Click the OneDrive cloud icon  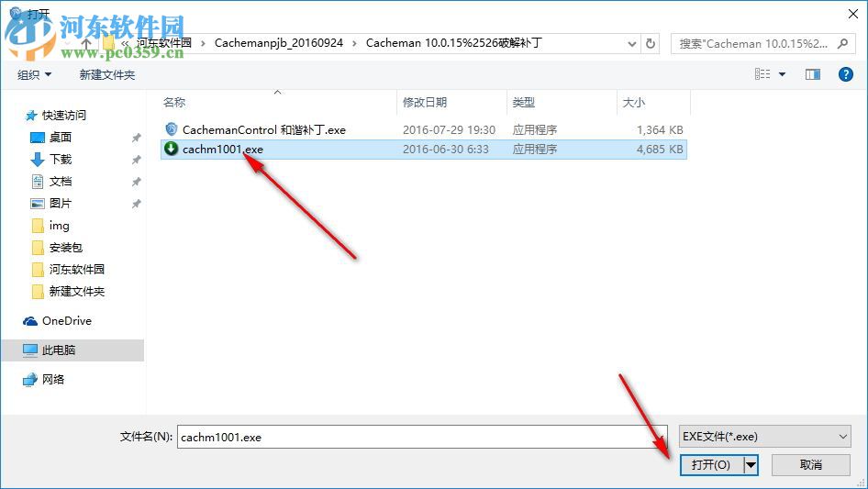[x=30, y=321]
